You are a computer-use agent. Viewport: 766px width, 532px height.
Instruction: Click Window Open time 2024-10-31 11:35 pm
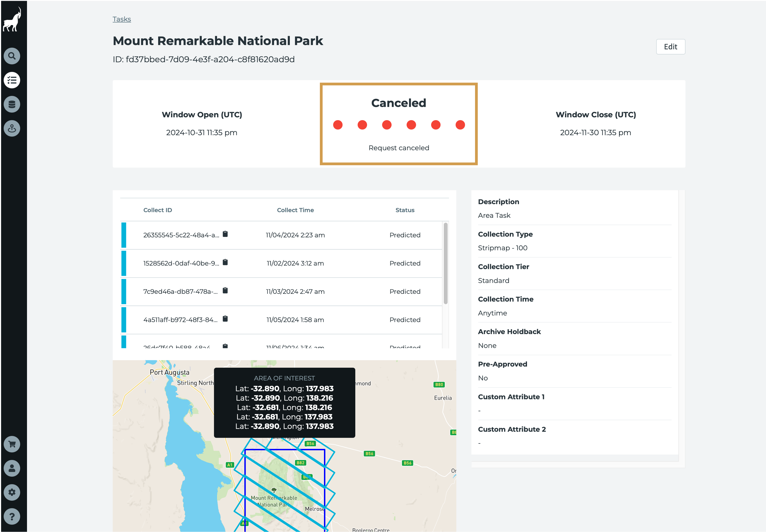(x=202, y=133)
